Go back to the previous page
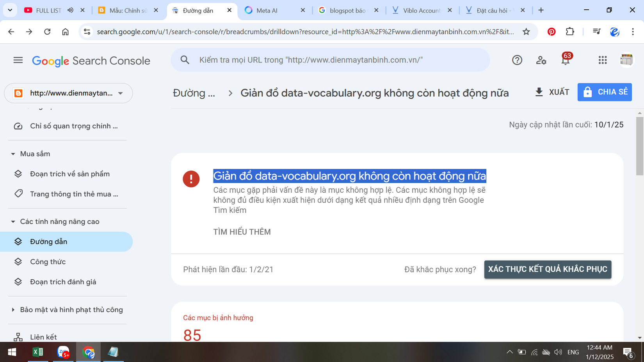The width and height of the screenshot is (644, 362). pyautogui.click(x=11, y=32)
